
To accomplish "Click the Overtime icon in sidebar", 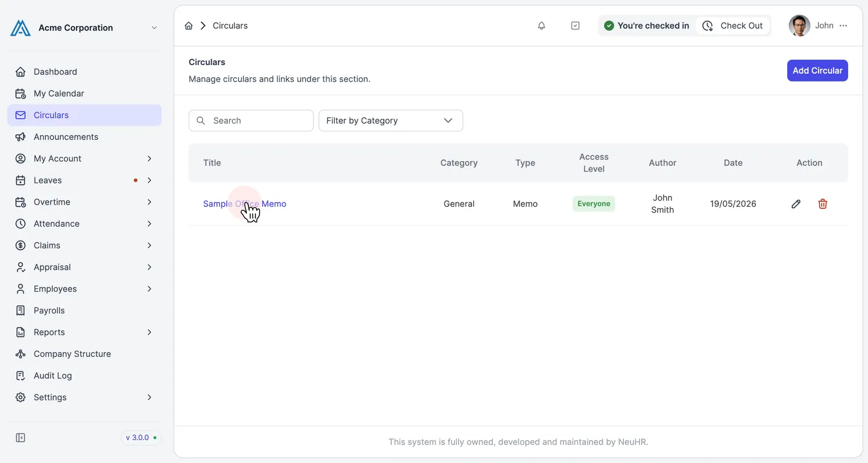I will 20,202.
